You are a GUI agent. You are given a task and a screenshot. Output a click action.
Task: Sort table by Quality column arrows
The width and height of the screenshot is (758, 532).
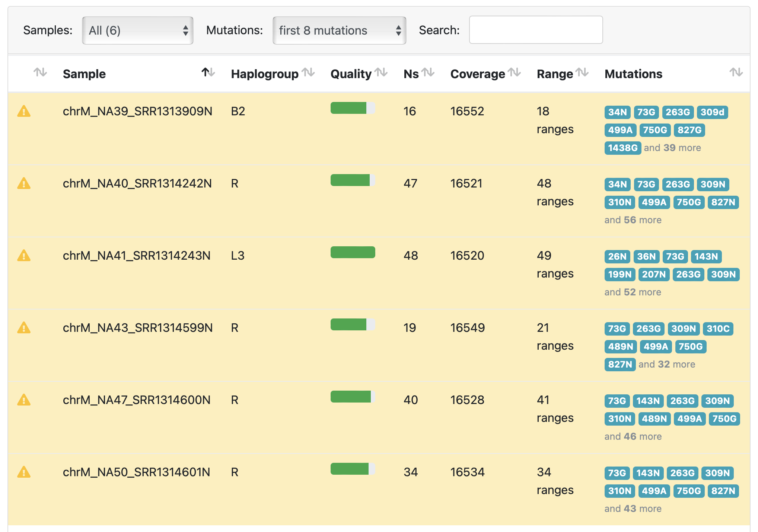pos(381,72)
